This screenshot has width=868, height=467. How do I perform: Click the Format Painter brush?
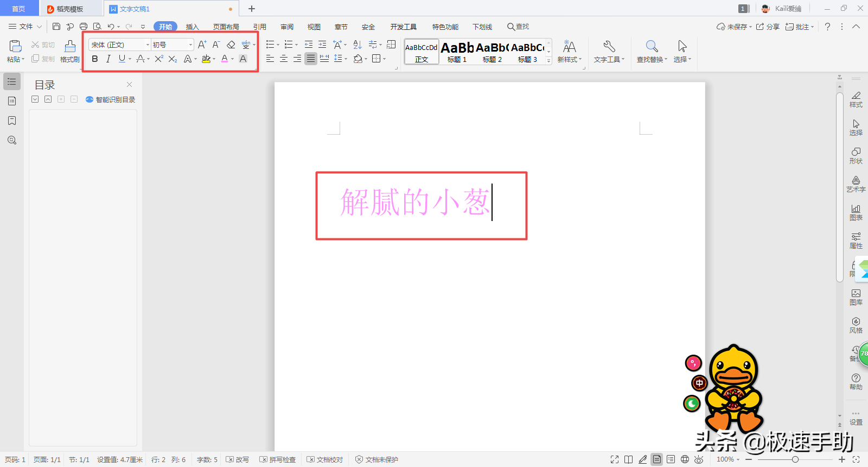click(70, 46)
